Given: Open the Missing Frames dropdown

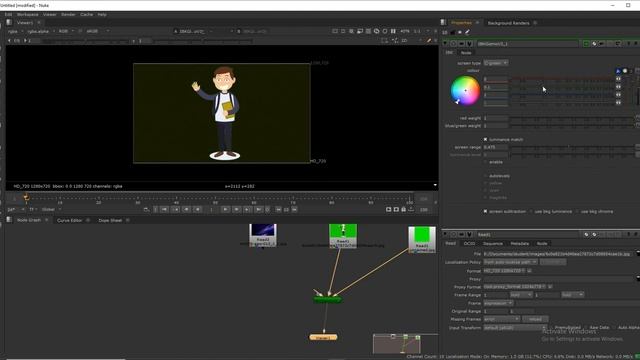Looking at the screenshot, I should tap(502, 319).
